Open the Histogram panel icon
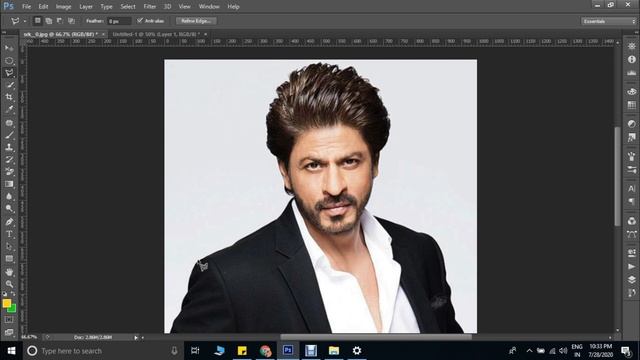This screenshot has width=640, height=360. (631, 73)
